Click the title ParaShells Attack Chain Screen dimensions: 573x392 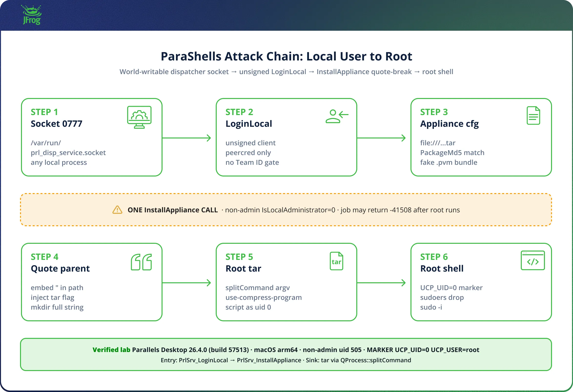tap(286, 56)
